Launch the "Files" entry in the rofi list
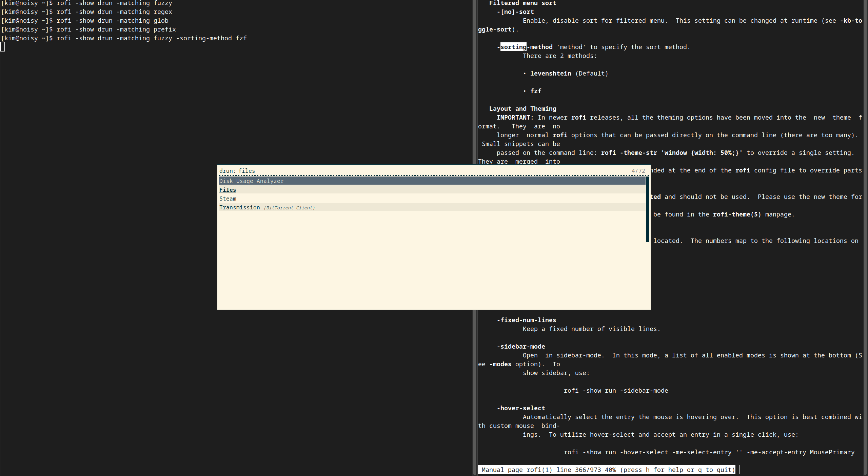This screenshot has height=476, width=868. (432, 190)
